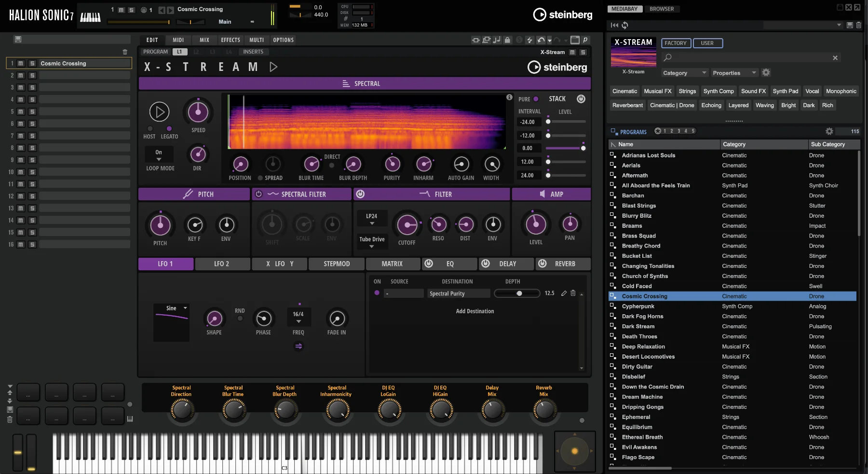Toggle the STACK power button
The width and height of the screenshot is (868, 474).
click(581, 99)
